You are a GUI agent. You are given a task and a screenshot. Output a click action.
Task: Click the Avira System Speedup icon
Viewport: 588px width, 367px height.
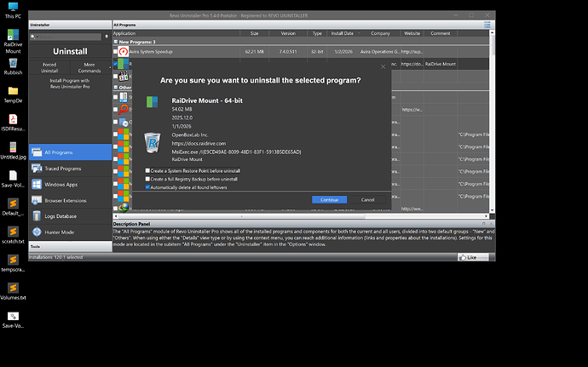coord(124,51)
